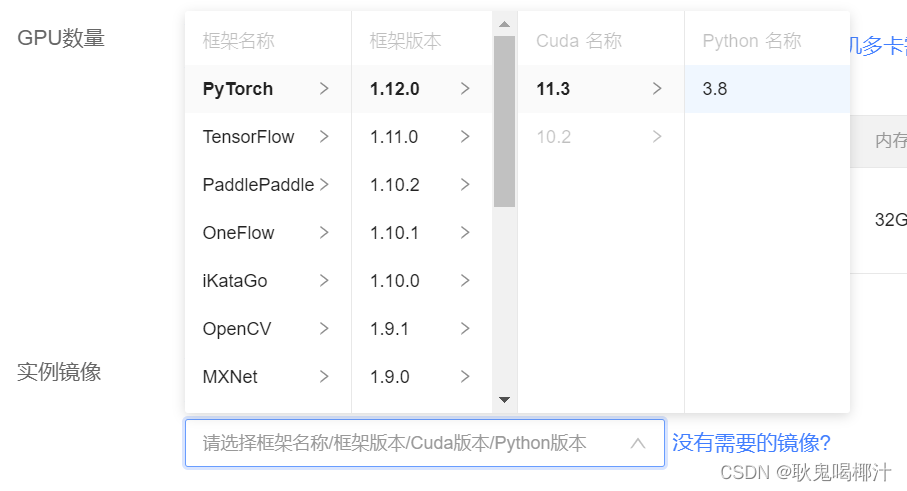Viewport: 907px width, 491px height.
Task: Expand the chevron beside version 1.12.0
Action: tap(465, 88)
